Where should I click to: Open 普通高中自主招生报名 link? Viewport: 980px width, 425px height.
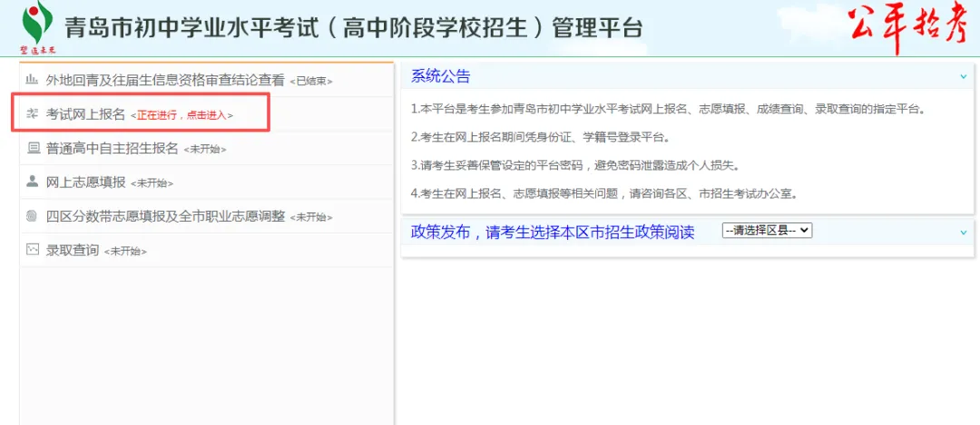click(112, 148)
